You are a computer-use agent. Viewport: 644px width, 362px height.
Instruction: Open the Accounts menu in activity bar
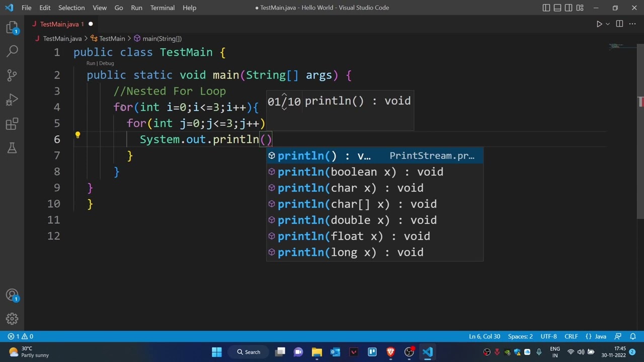point(12,295)
